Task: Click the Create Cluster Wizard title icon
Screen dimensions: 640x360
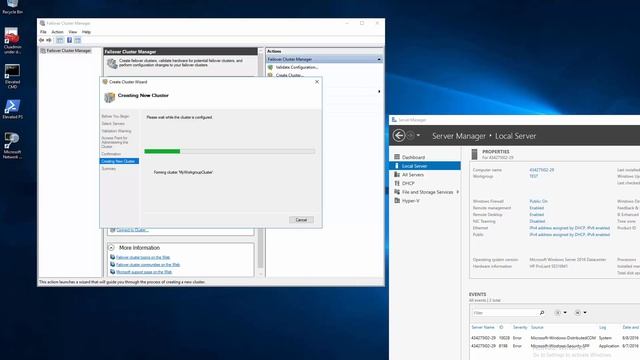Action: point(105,82)
